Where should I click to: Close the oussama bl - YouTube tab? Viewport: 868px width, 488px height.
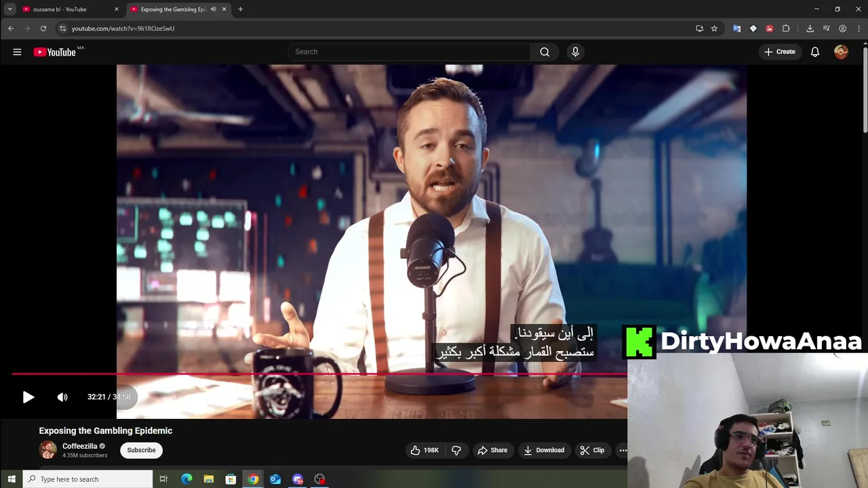coord(116,9)
